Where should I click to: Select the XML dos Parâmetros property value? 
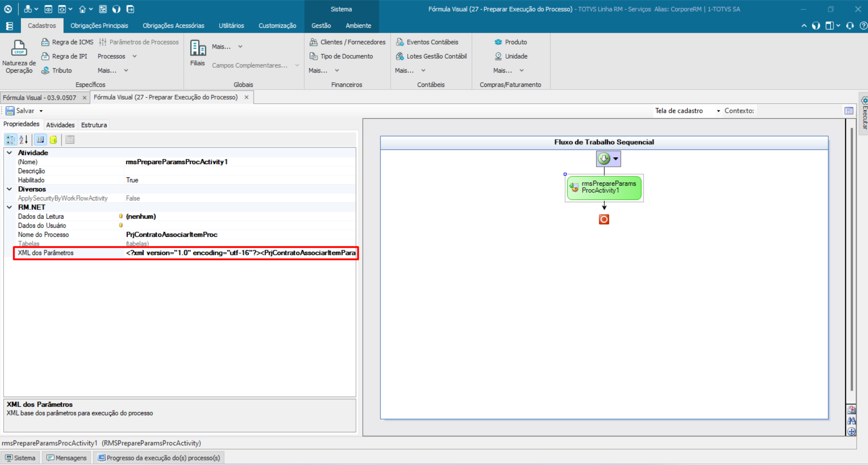241,253
